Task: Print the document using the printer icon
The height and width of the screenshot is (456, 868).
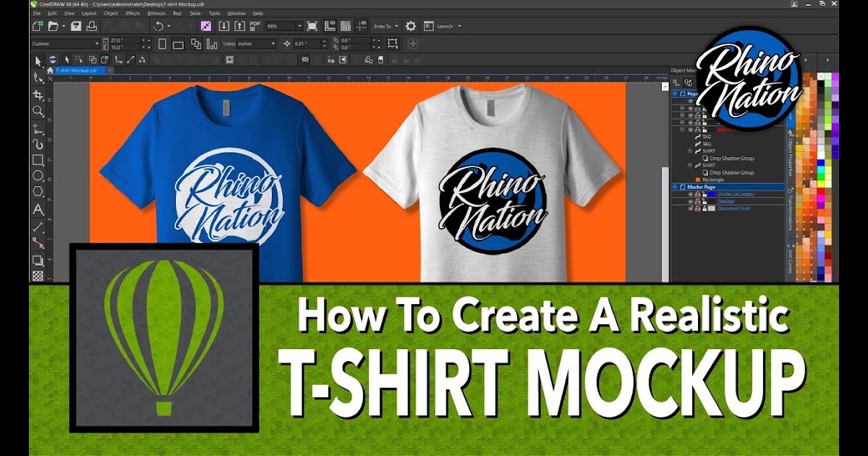Action: [92, 26]
